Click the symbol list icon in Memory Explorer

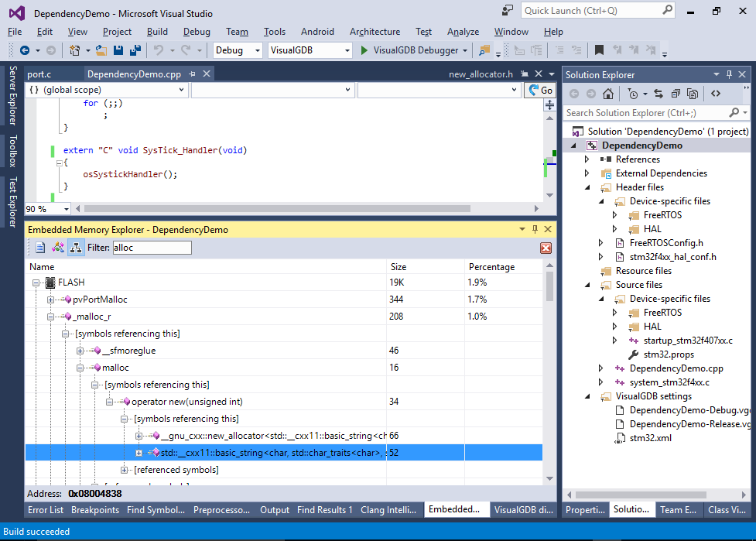(x=58, y=248)
